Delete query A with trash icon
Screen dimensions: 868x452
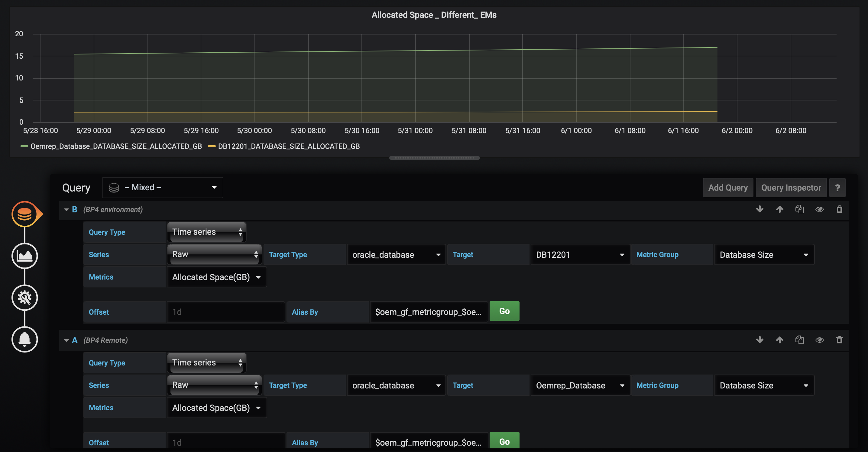[x=839, y=340]
